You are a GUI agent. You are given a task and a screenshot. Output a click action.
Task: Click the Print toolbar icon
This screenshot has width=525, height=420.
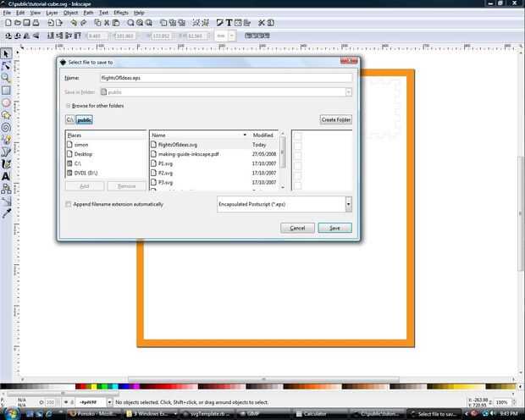click(x=36, y=23)
